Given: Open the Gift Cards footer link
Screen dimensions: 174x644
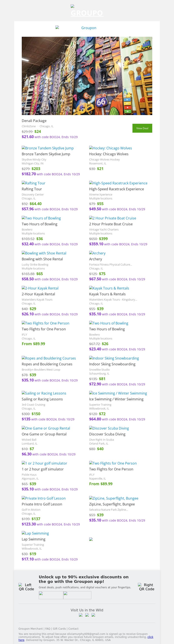Looking at the screenshot, I should pos(59,629).
